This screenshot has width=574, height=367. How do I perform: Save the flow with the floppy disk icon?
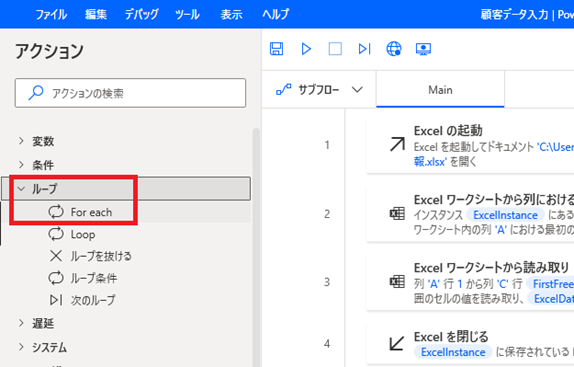pyautogui.click(x=276, y=49)
